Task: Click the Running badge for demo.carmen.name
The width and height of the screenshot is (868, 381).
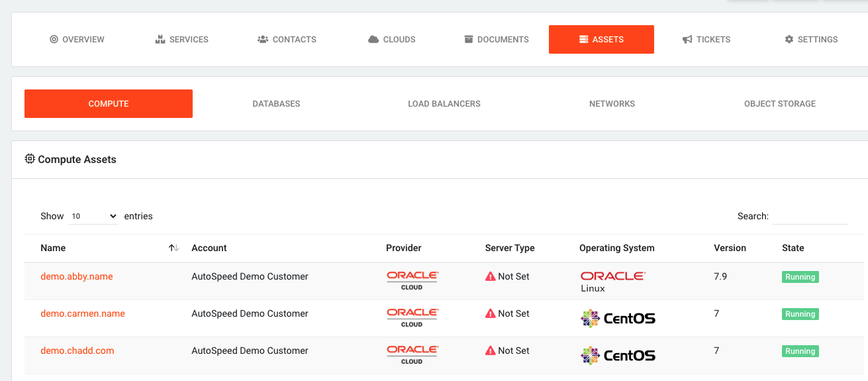Action: click(800, 314)
